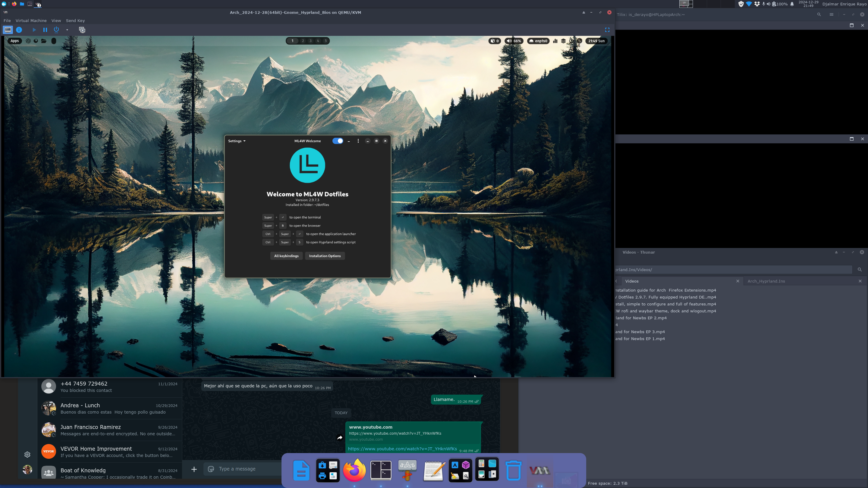868x488 pixels.
Task: Open ChatGPT icon in waybar
Action: [x=28, y=41]
